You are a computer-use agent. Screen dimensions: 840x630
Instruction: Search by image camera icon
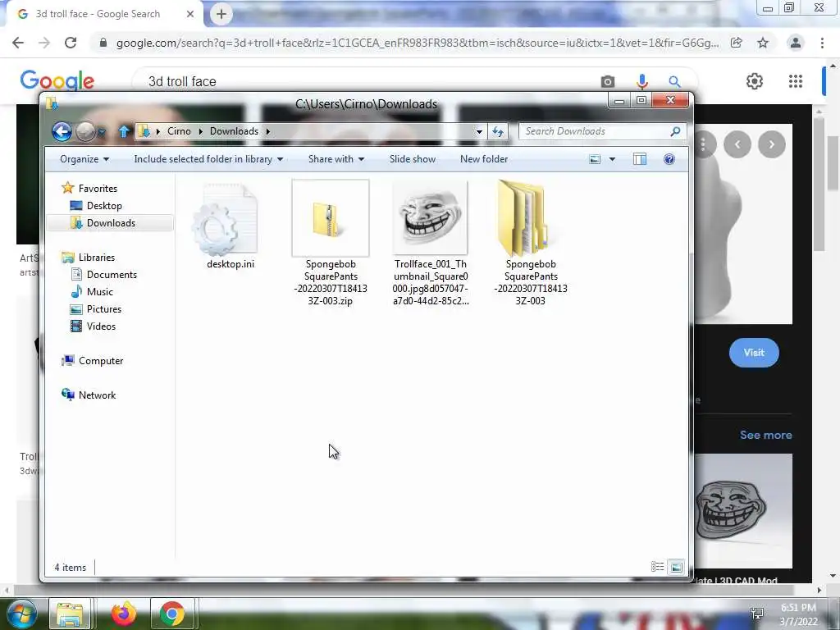pos(608,81)
